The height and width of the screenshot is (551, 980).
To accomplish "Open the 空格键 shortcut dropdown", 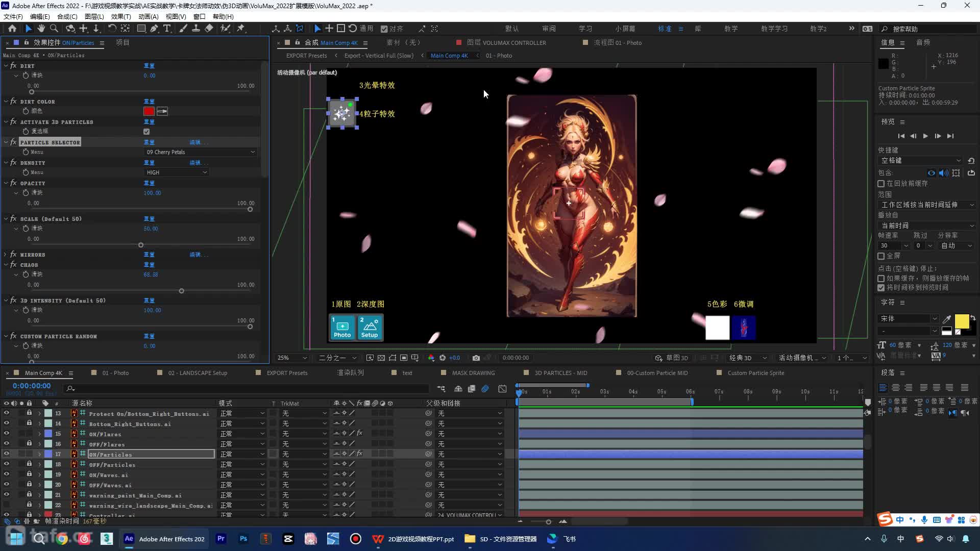I will pyautogui.click(x=921, y=160).
